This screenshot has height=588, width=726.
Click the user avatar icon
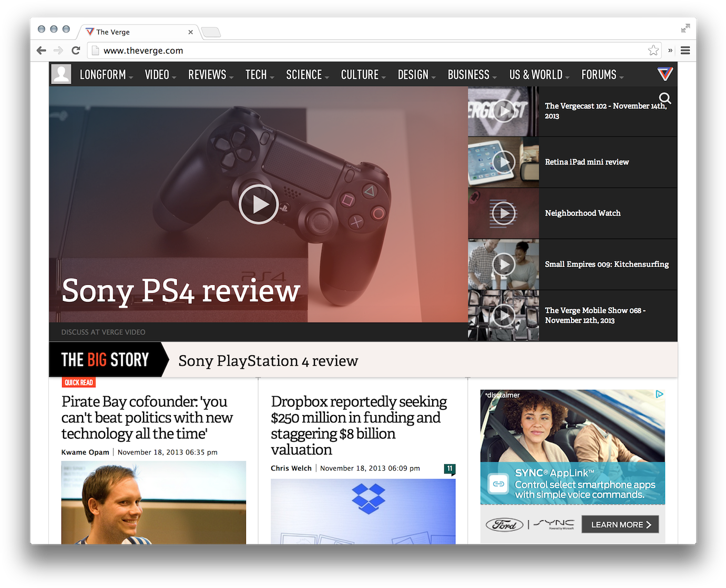pyautogui.click(x=62, y=74)
